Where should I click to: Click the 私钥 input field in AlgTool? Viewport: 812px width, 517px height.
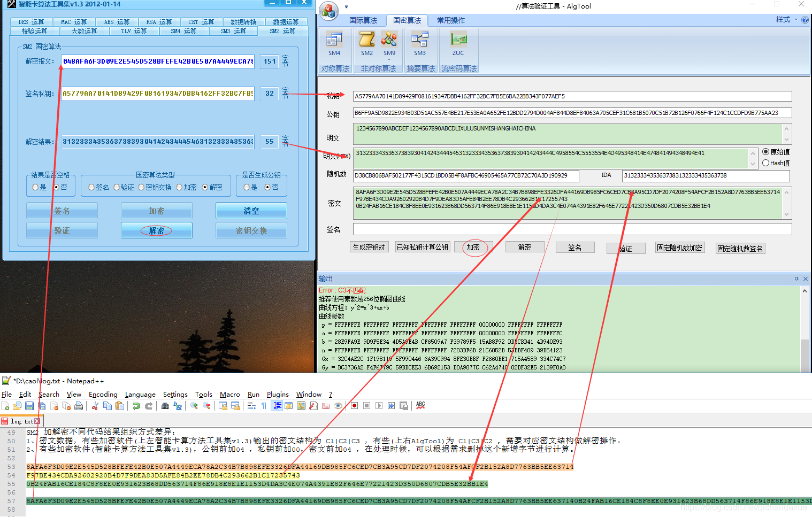pos(572,96)
